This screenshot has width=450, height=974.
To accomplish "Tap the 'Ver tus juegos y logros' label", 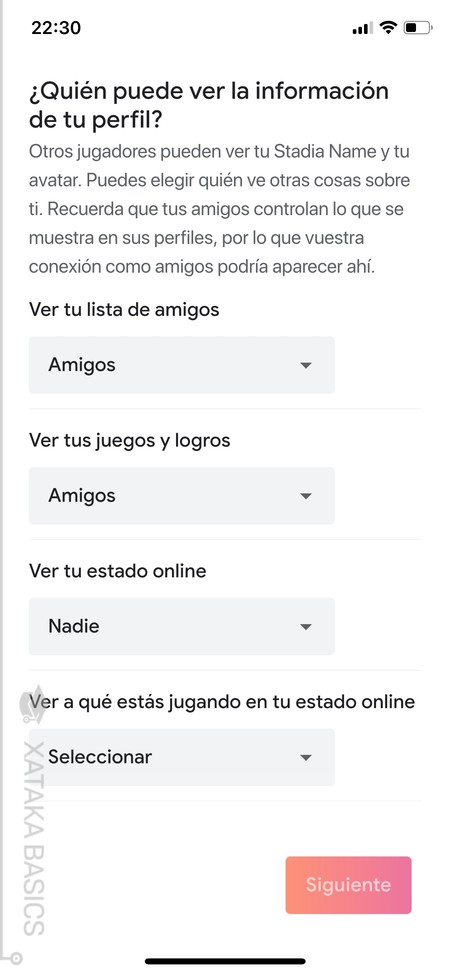I will [129, 440].
